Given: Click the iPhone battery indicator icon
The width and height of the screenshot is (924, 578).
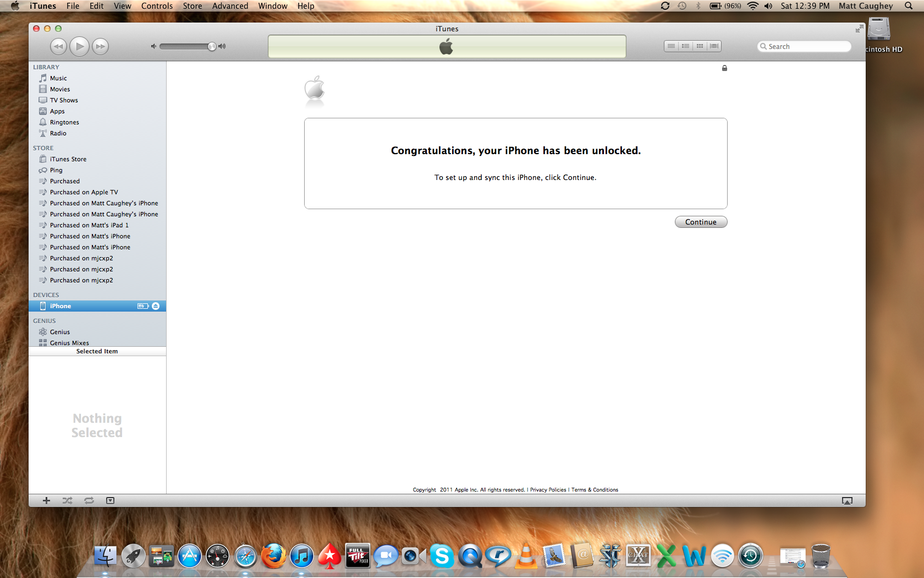Looking at the screenshot, I should click(x=143, y=306).
